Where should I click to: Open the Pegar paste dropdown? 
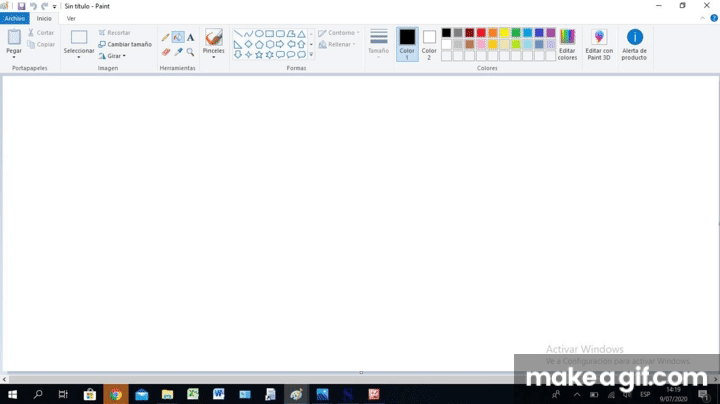(14, 57)
